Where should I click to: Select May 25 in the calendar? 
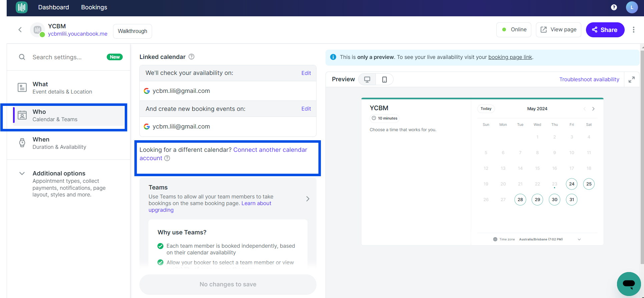(589, 184)
